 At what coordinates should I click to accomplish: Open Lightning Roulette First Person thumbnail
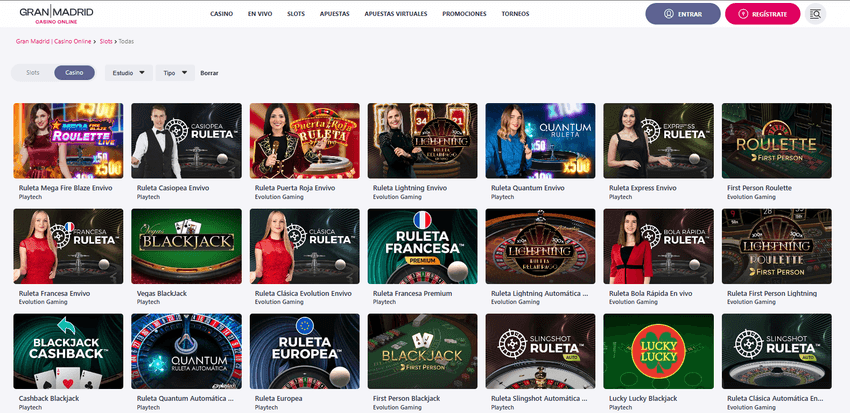pyautogui.click(x=777, y=246)
